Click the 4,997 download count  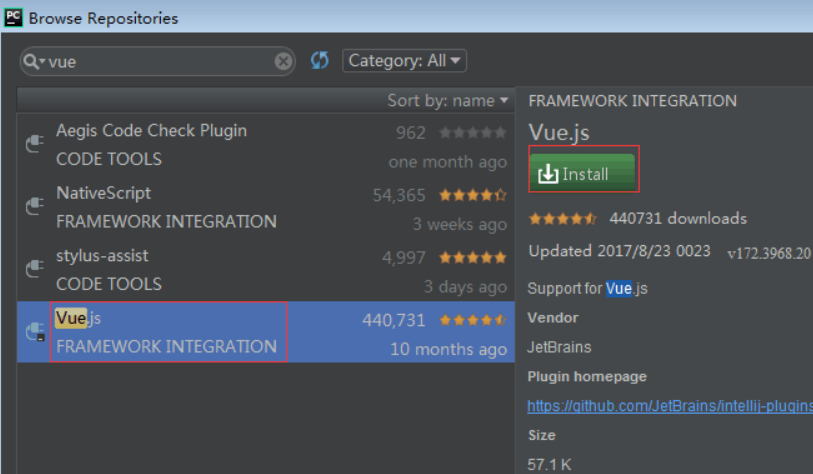tap(403, 258)
